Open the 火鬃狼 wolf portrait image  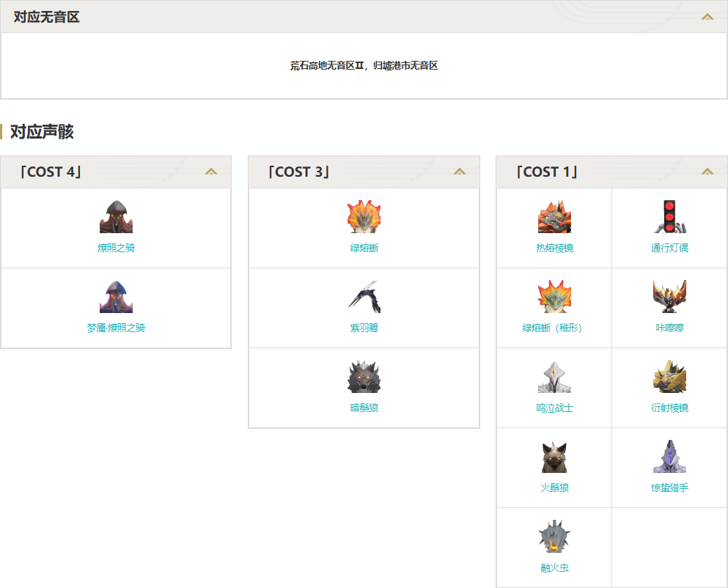click(554, 457)
